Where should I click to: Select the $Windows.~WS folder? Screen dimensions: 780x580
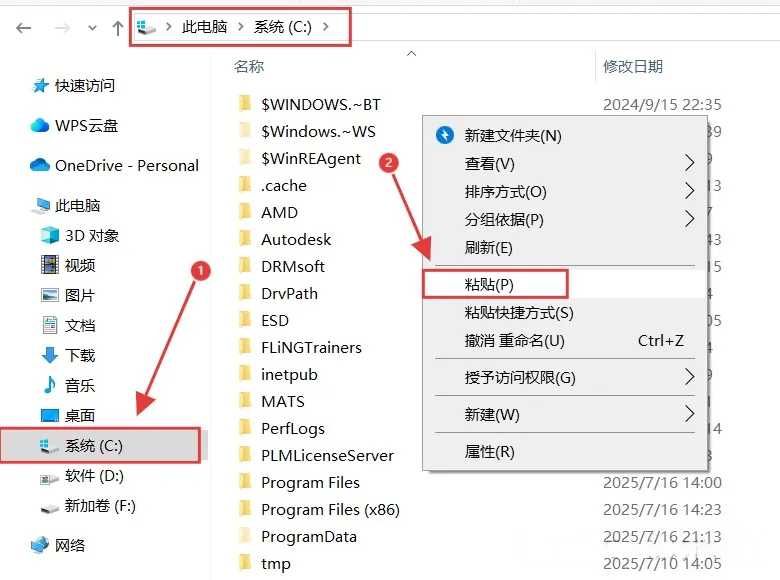318,131
